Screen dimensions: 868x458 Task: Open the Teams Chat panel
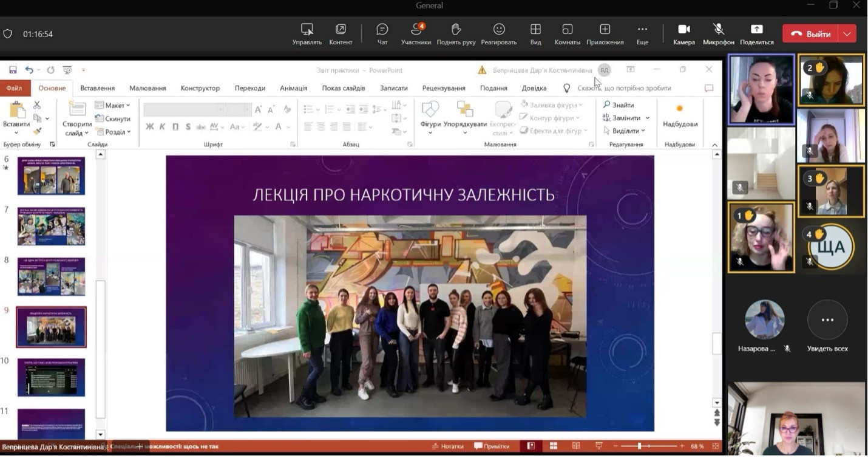tap(382, 34)
